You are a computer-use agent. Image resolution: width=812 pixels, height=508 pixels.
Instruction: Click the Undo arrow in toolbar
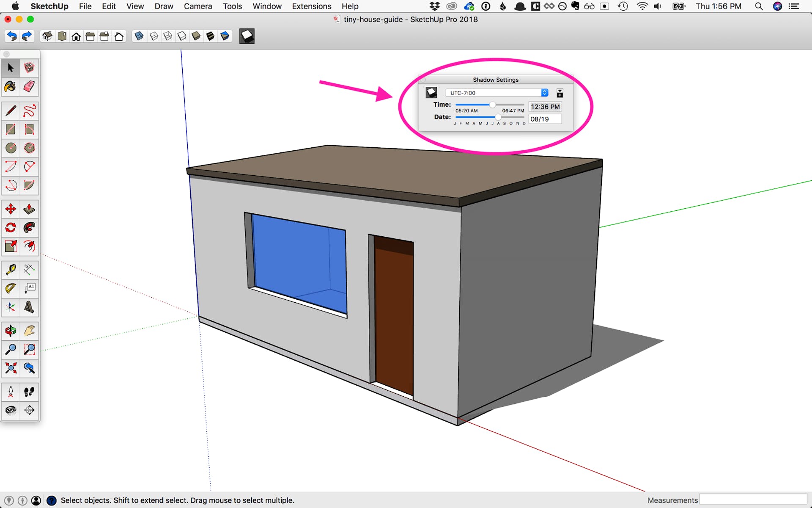tap(12, 36)
